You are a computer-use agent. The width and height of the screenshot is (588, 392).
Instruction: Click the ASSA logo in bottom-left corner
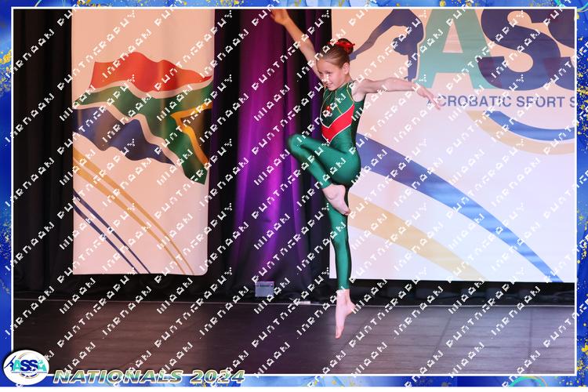coord(26,367)
